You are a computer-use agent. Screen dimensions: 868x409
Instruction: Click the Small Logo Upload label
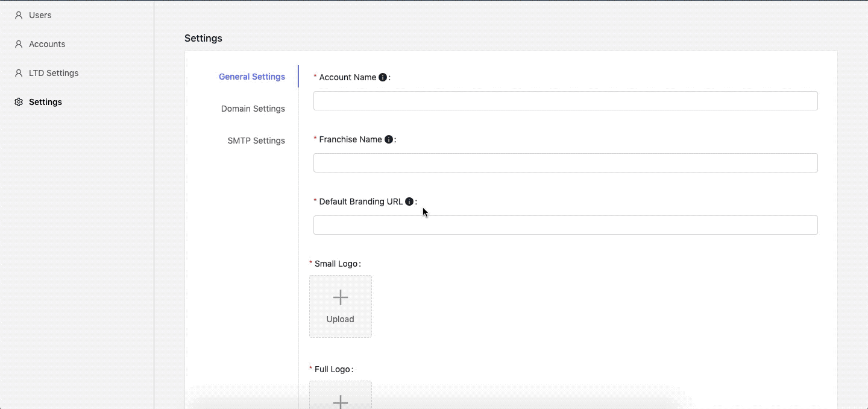point(341,319)
